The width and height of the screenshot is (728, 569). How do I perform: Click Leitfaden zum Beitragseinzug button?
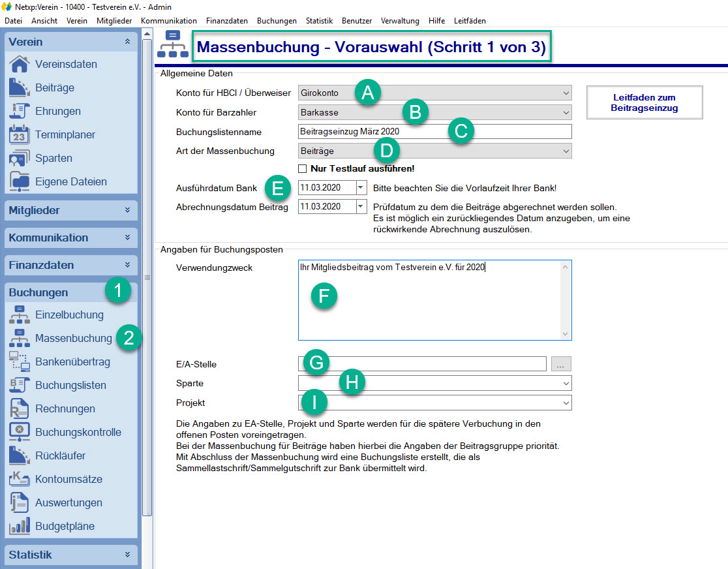point(645,102)
